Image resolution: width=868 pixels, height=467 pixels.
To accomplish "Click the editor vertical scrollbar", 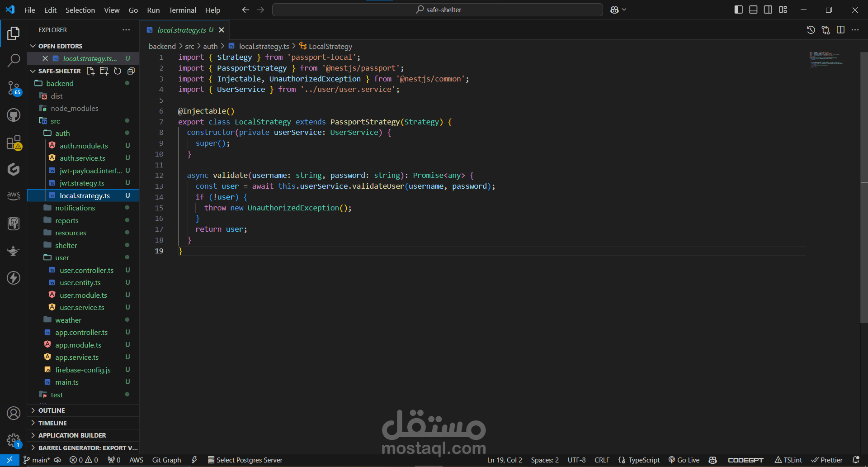I will [x=864, y=188].
